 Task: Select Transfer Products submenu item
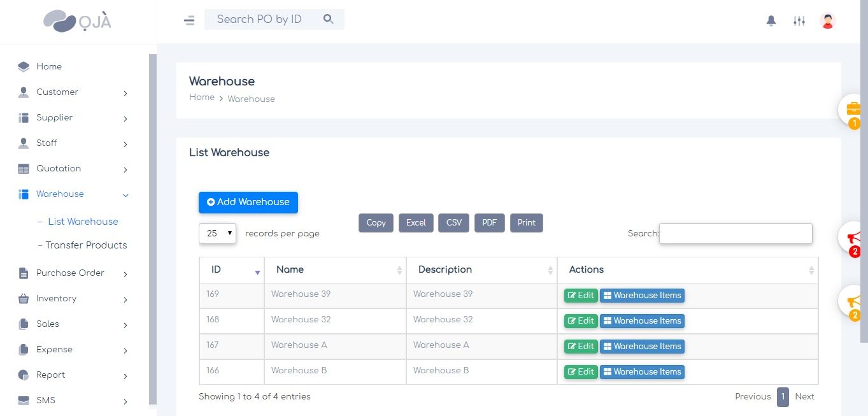85,245
